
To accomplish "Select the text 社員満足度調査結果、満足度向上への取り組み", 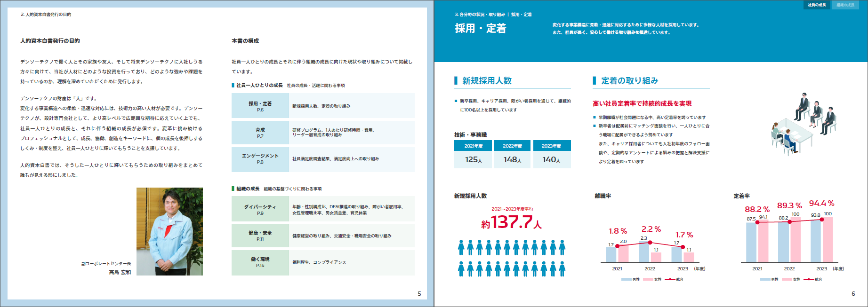I will click(x=336, y=159).
